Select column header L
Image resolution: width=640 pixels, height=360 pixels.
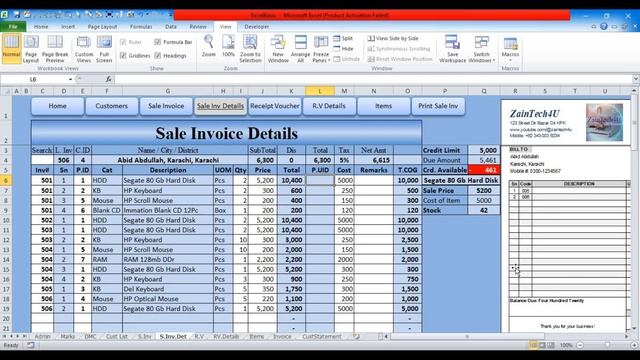[320, 91]
